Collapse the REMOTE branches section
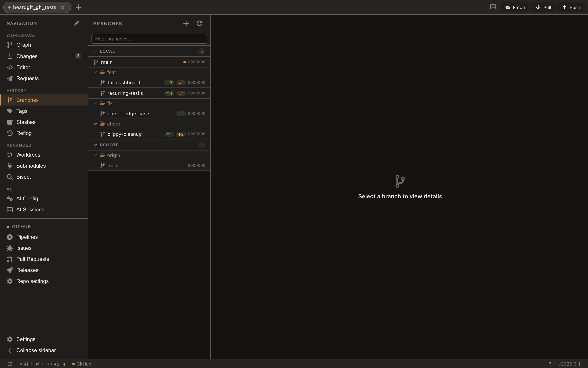This screenshot has width=588, height=368. pos(96,145)
